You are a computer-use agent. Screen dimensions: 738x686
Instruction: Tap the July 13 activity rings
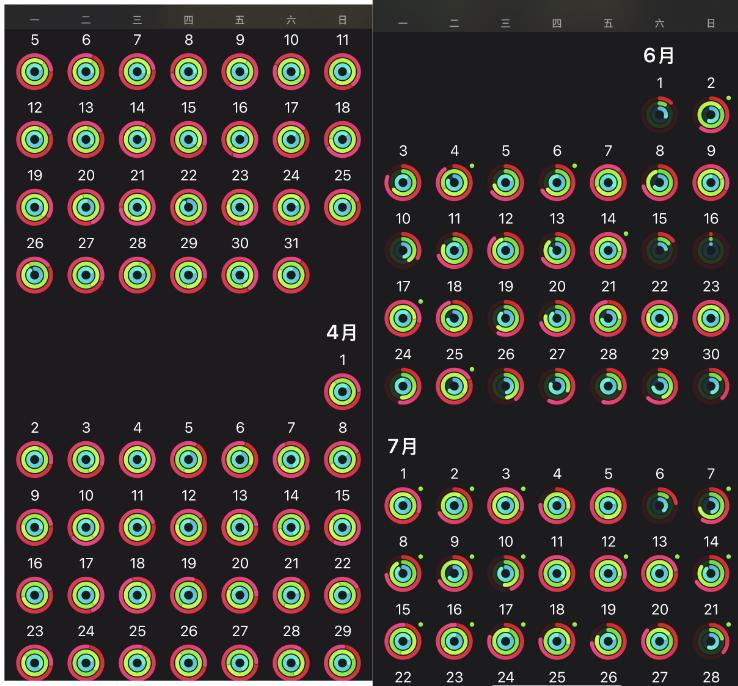click(660, 573)
